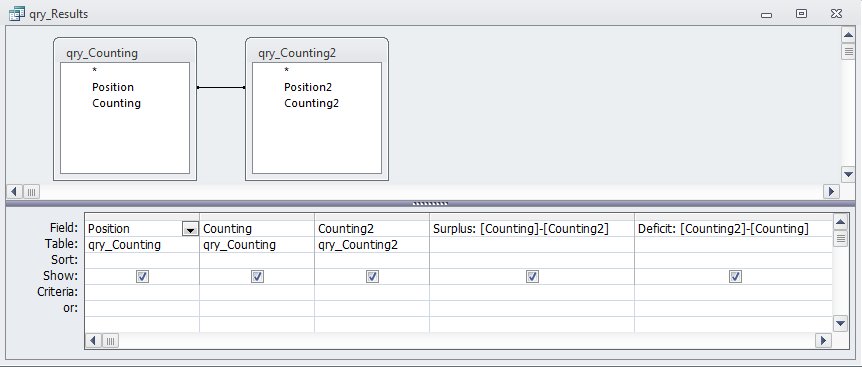Click the Deficit expression field cell
862x367 pixels.
733,229
